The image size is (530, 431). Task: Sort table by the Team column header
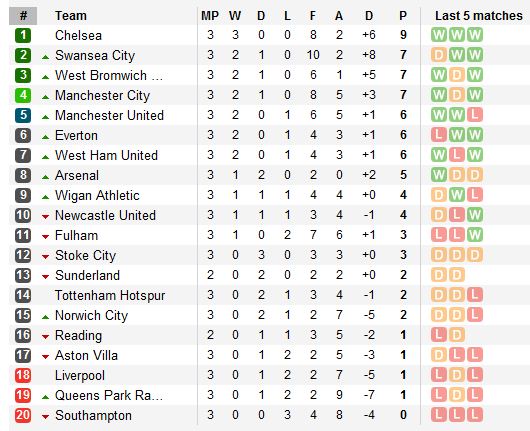[x=71, y=16]
